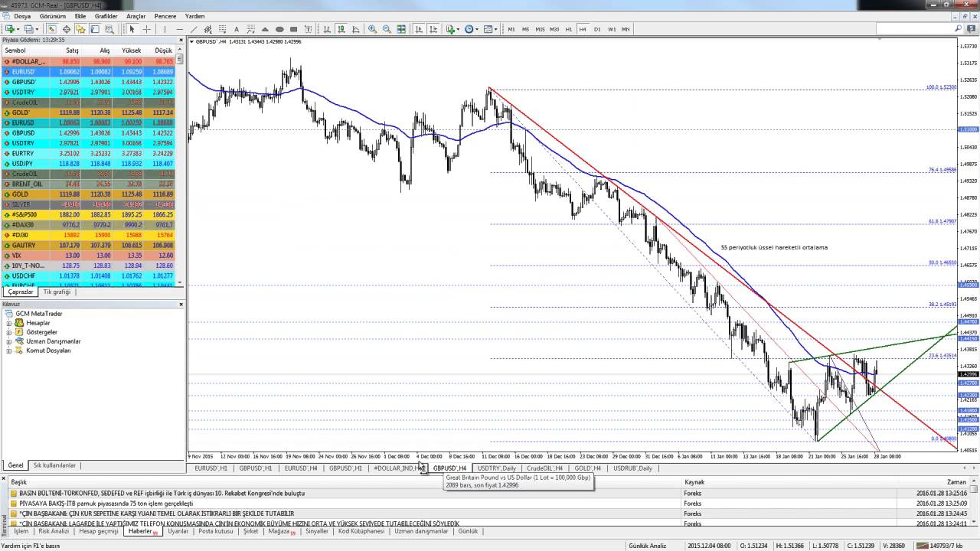Select the Triangle shape tool

click(x=265, y=29)
